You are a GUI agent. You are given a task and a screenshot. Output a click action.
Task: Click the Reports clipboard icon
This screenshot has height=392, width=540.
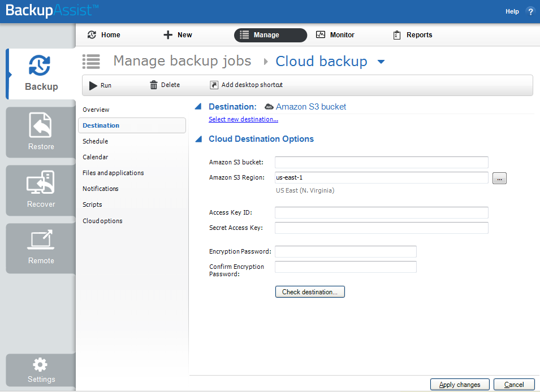[x=397, y=35]
